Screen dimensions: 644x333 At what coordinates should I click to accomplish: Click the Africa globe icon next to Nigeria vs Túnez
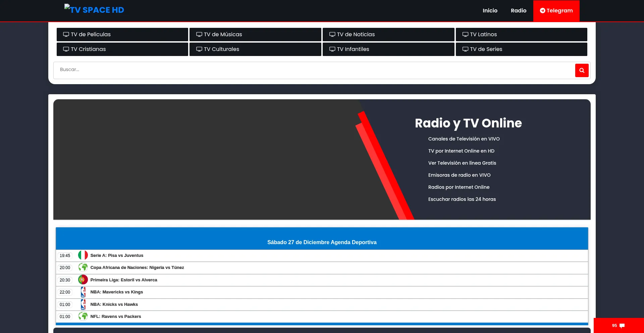(83, 268)
